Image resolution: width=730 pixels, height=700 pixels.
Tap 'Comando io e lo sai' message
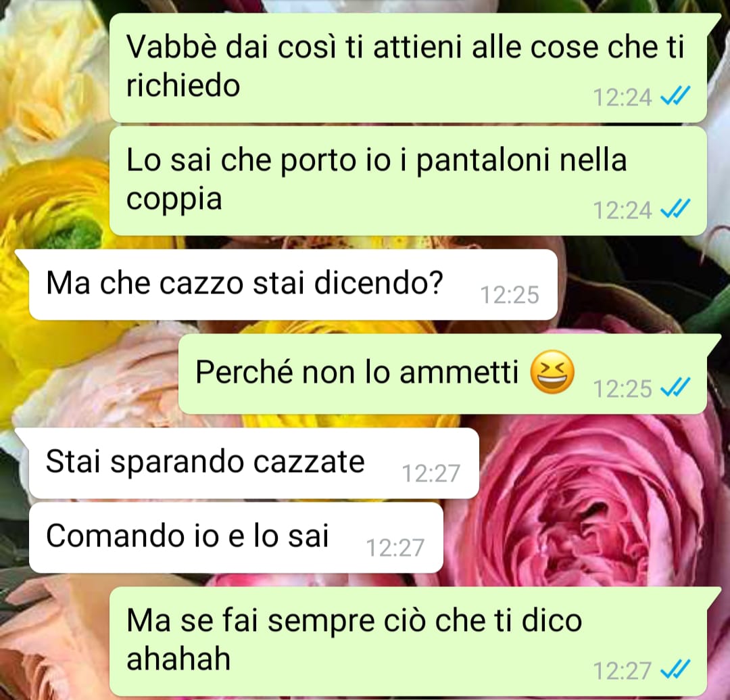coord(236,538)
